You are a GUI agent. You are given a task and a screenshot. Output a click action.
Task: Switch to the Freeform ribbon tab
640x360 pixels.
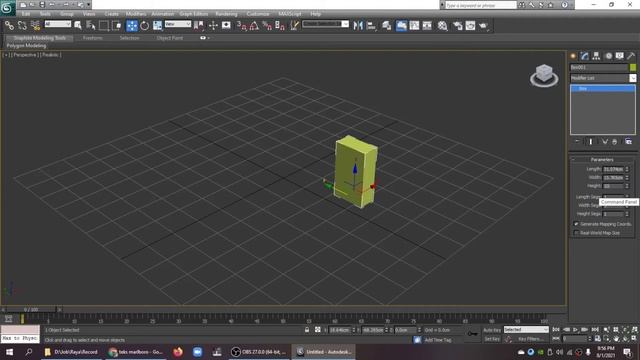tap(93, 38)
